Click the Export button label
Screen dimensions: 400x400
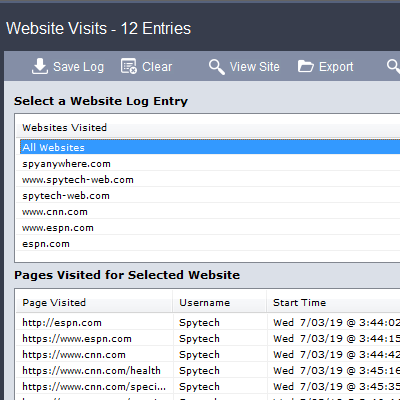coord(336,67)
